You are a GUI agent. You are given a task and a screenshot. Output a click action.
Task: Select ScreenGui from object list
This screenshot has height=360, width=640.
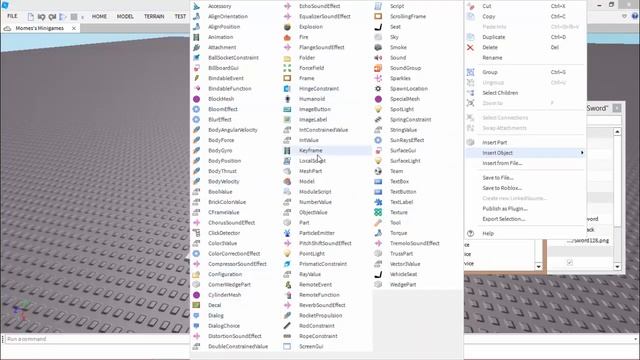tap(311, 347)
